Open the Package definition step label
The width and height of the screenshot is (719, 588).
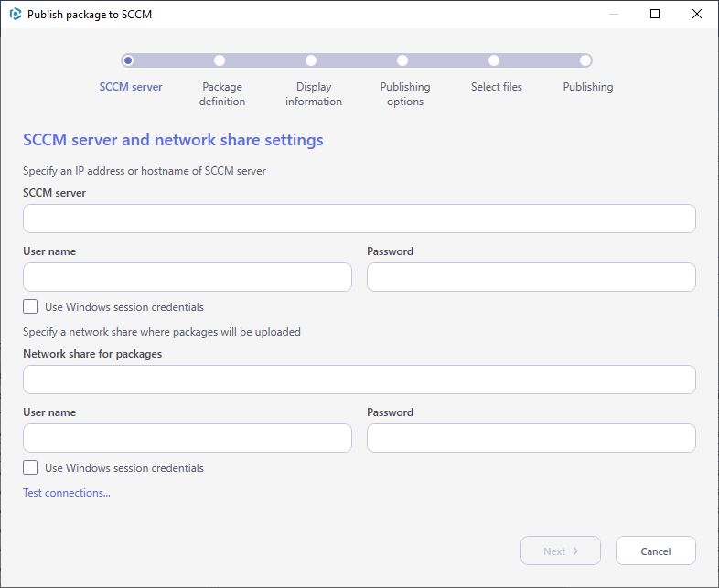point(222,94)
